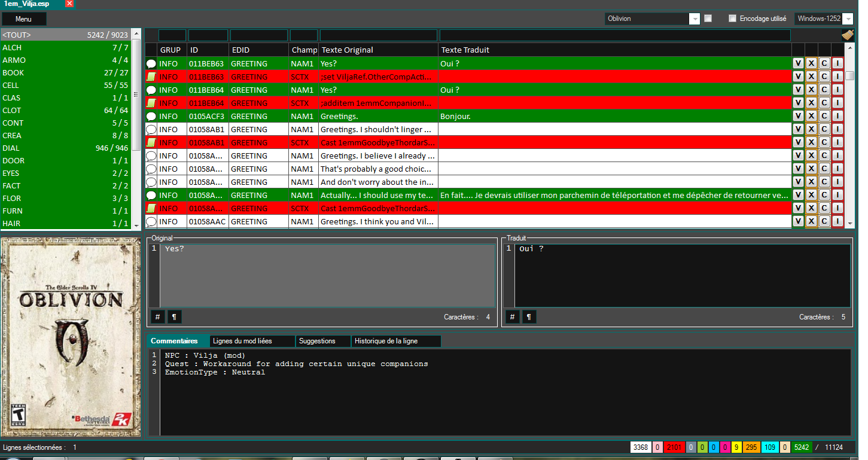Select the 1em_Vilja.esp file tab
Image resolution: width=868 pixels, height=460 pixels.
tap(31, 4)
